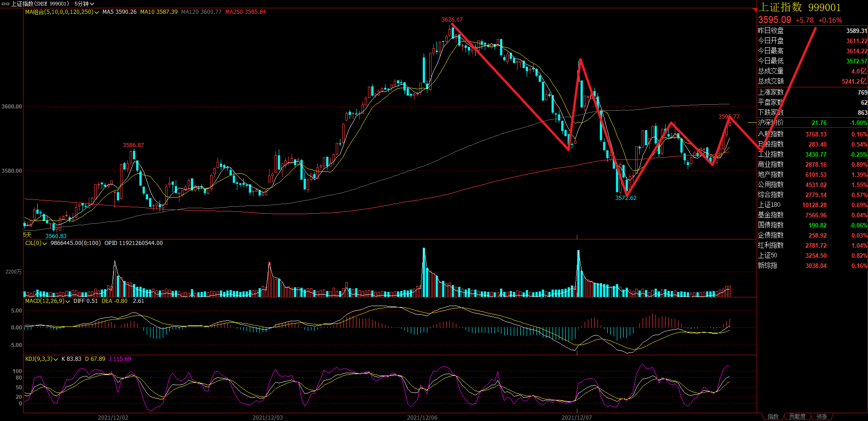
Task: Expand the MA组合 indicator dropdown
Action: point(96,12)
